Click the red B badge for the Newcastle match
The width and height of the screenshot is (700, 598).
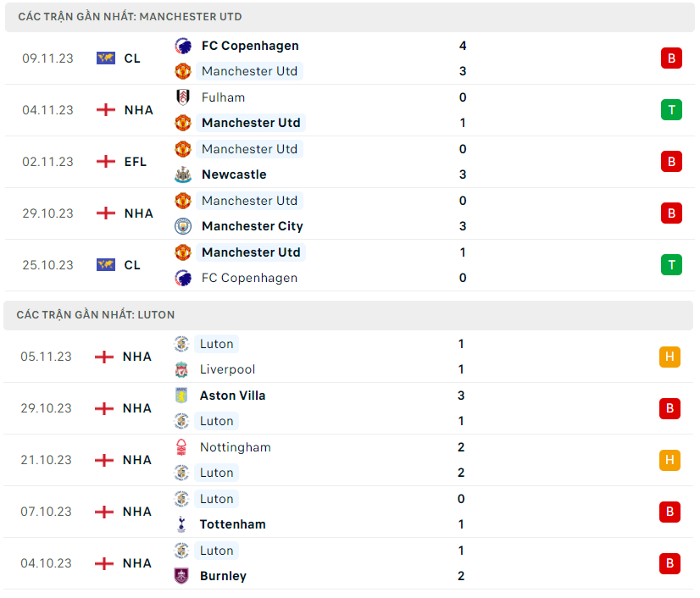671,162
